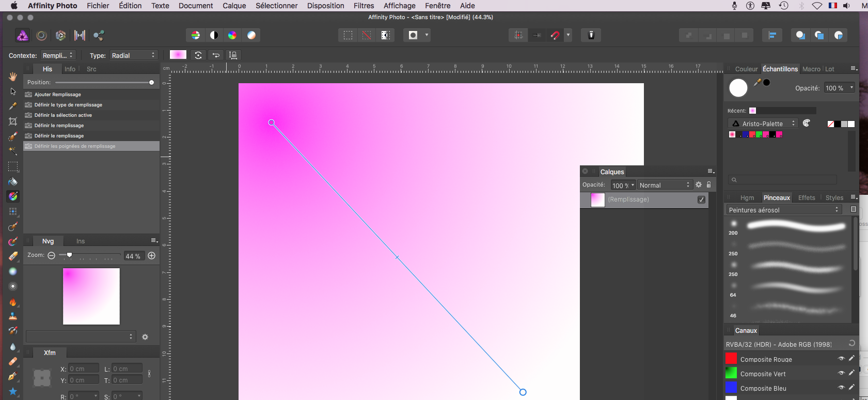Select the Hand (view) tool
The height and width of the screenshot is (400, 868).
[13, 76]
